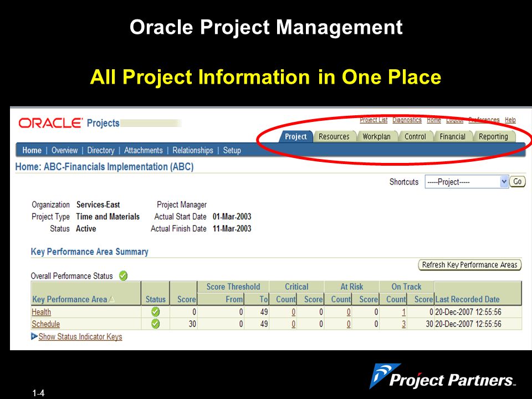Select the Reporting tab
The width and height of the screenshot is (532, 399).
pos(493,136)
